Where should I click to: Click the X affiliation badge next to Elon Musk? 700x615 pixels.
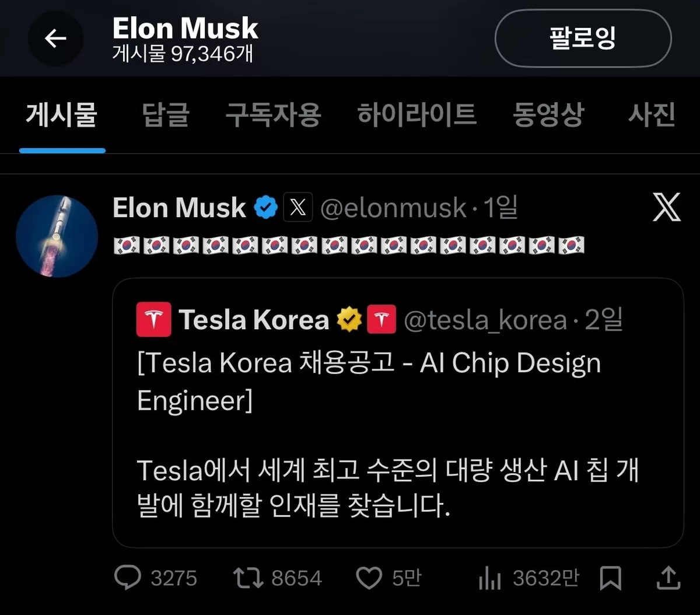click(297, 208)
